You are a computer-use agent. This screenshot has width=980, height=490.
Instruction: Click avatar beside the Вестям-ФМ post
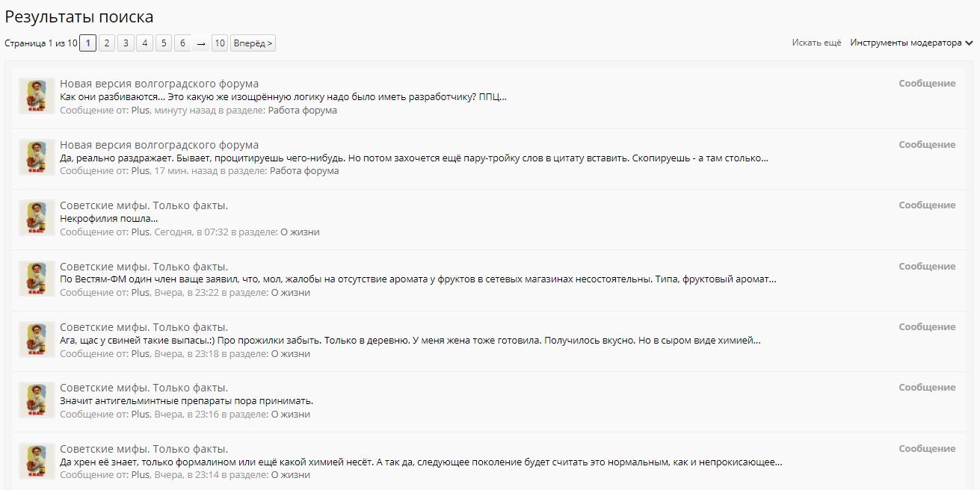pyautogui.click(x=37, y=279)
